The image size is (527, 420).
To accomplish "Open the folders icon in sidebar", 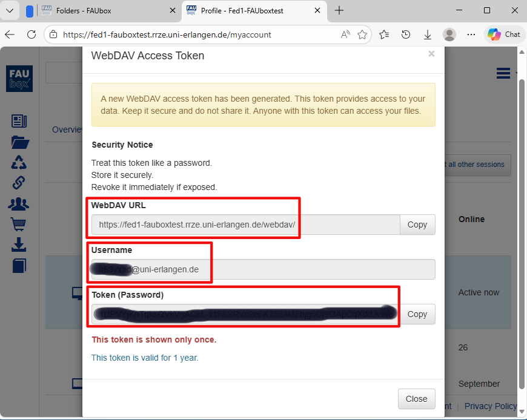I will [19, 142].
